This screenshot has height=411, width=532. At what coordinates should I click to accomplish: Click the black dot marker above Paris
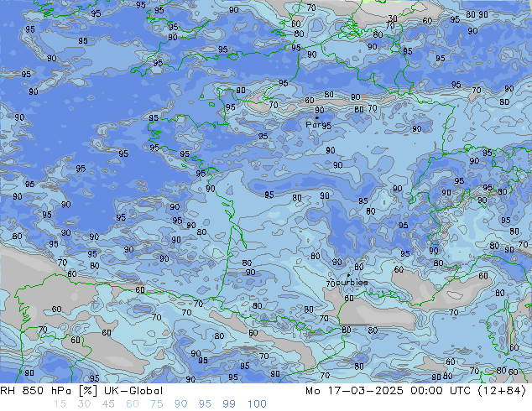pos(317,117)
